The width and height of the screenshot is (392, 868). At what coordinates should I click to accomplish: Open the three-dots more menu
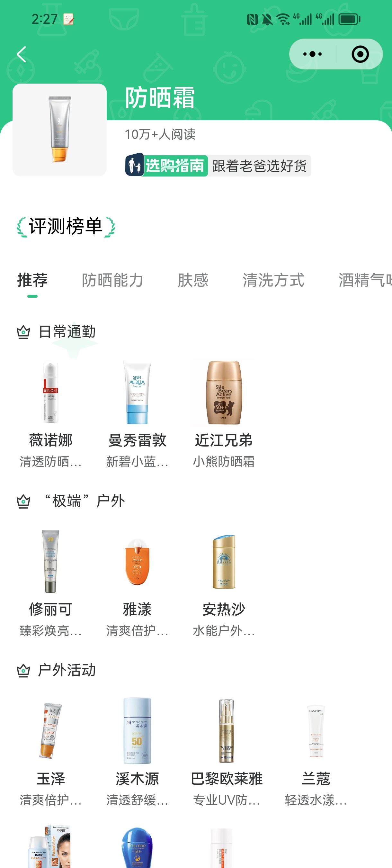coord(312,54)
